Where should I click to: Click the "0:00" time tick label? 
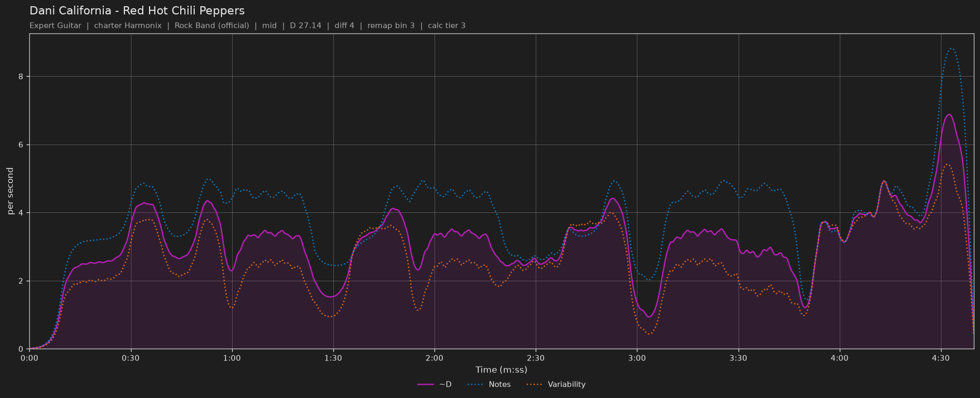point(29,358)
